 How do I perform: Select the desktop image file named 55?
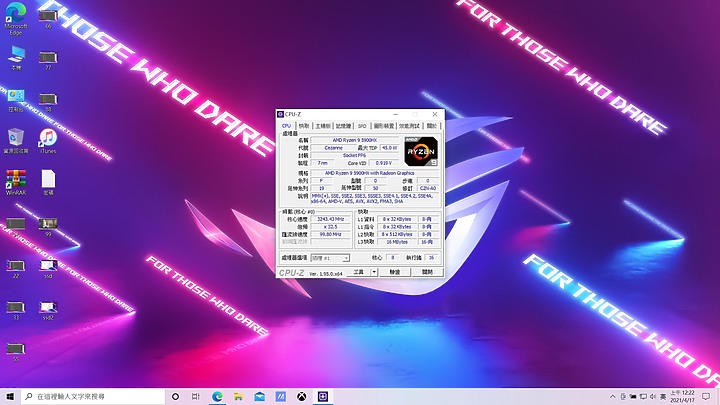[x=16, y=352]
